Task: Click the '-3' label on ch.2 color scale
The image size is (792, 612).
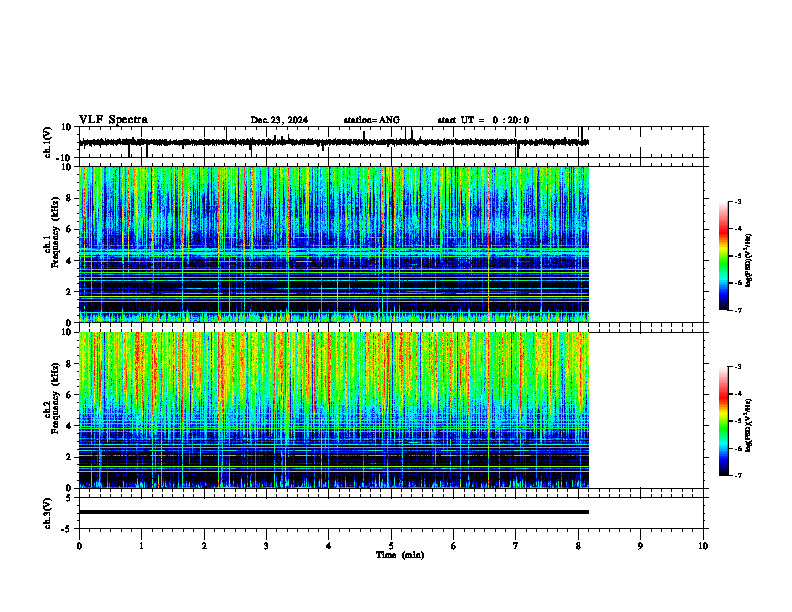Action: [x=737, y=367]
